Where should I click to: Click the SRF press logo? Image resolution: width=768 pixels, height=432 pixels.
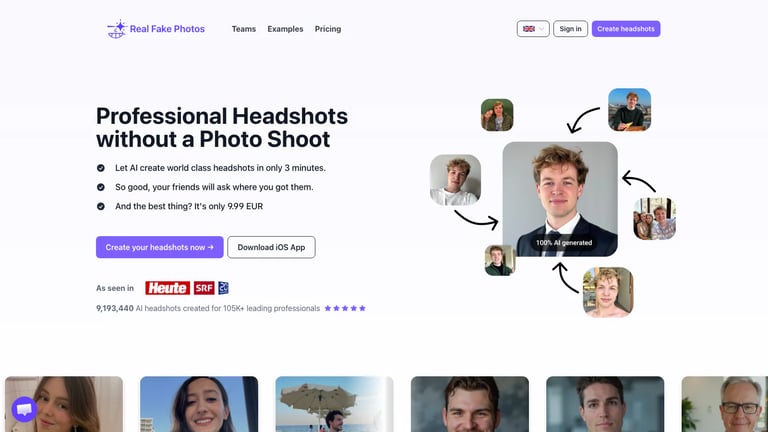204,288
